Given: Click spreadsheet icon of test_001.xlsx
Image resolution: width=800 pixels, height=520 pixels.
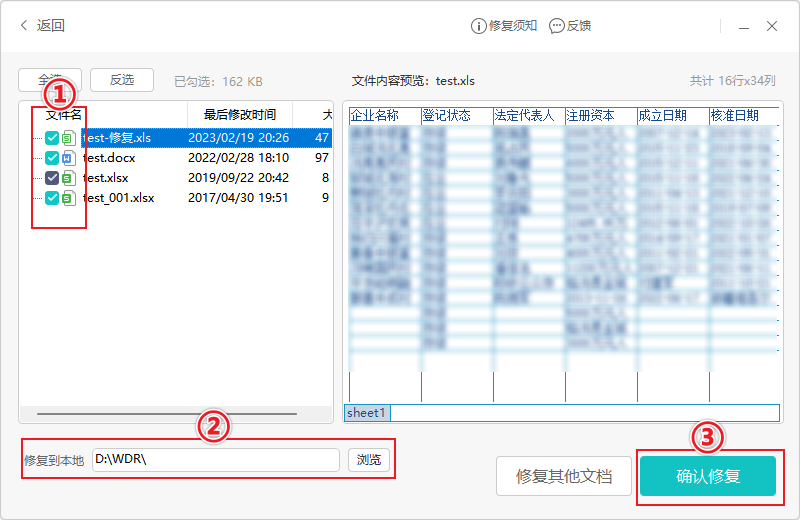Looking at the screenshot, I should pos(68,198).
